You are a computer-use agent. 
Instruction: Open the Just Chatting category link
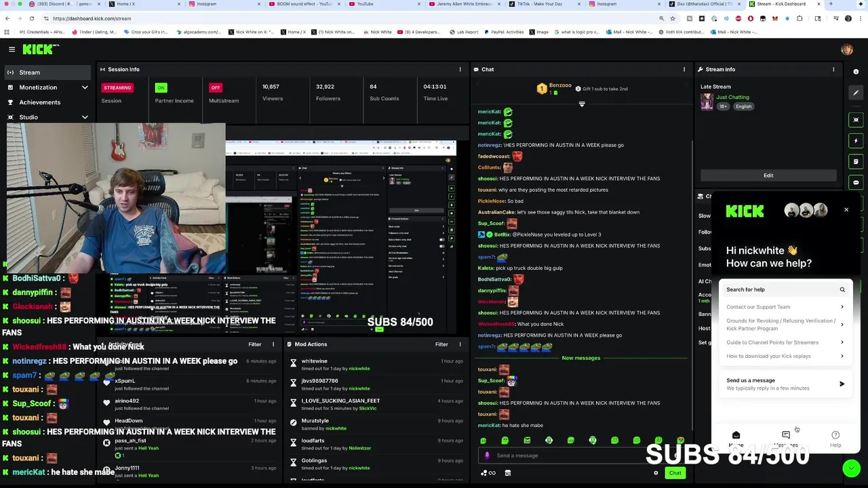[x=732, y=98]
